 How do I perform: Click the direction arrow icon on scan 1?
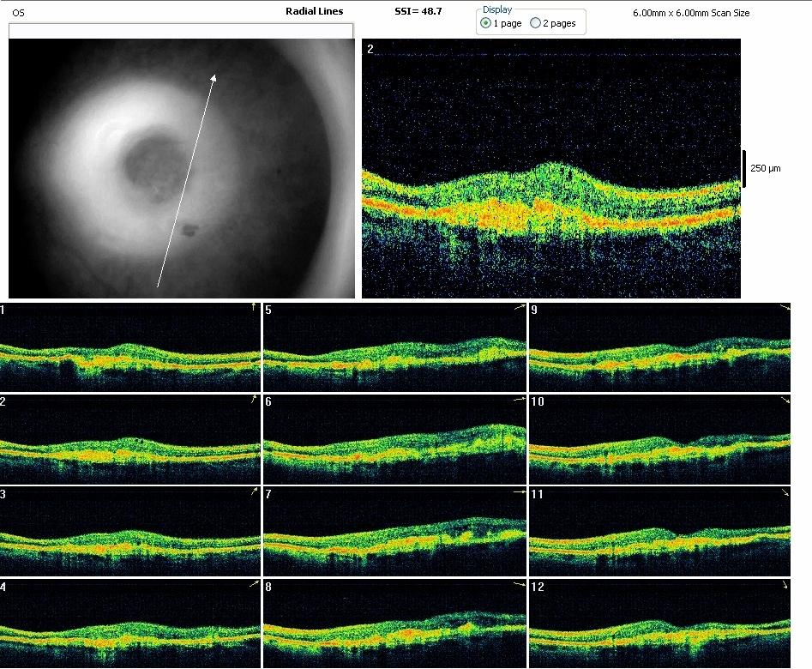tap(254, 306)
